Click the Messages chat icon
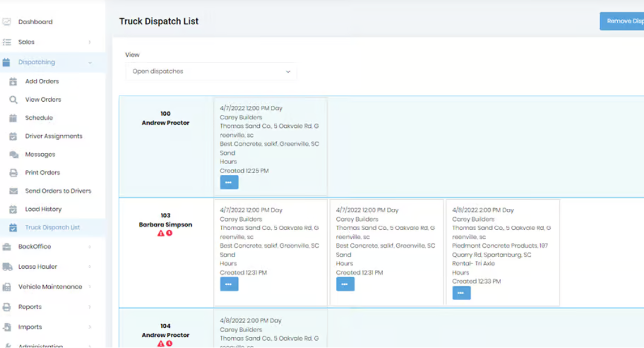The height and width of the screenshot is (348, 644). 13,155
